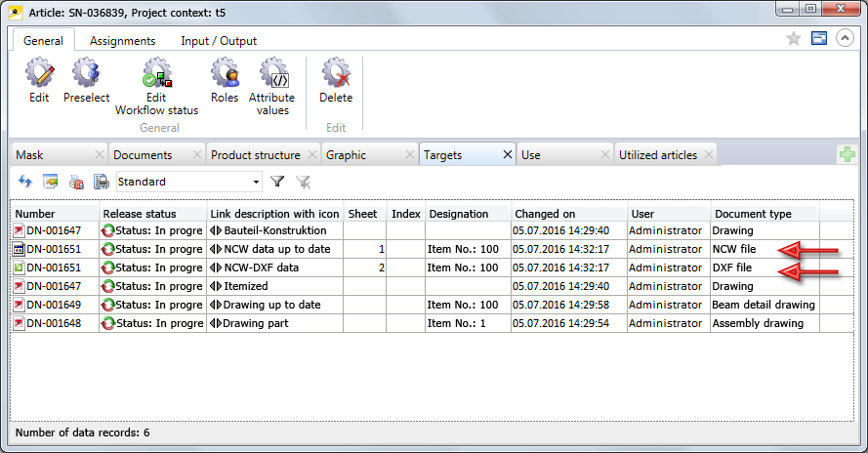868x453 pixels.
Task: Open the Roles tool
Action: (x=225, y=79)
